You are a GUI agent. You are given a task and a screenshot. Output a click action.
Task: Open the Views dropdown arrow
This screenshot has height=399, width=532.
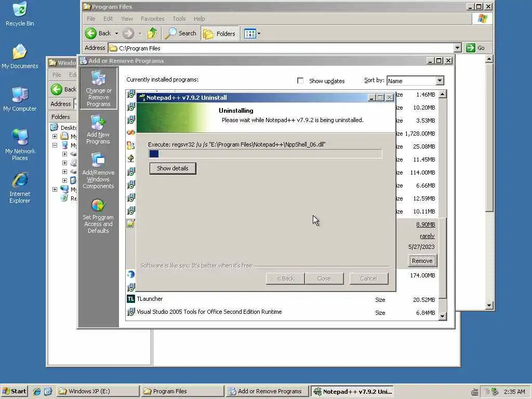[x=259, y=34]
